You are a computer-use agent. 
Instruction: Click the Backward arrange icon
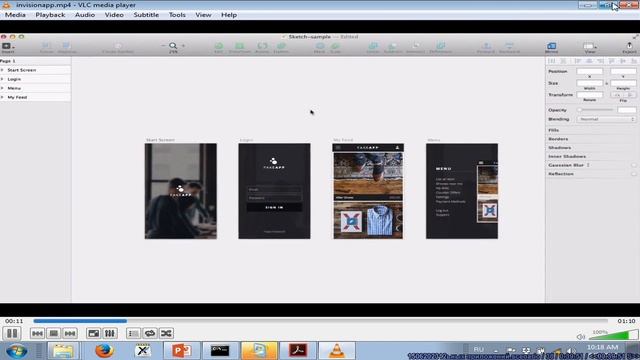coord(509,46)
